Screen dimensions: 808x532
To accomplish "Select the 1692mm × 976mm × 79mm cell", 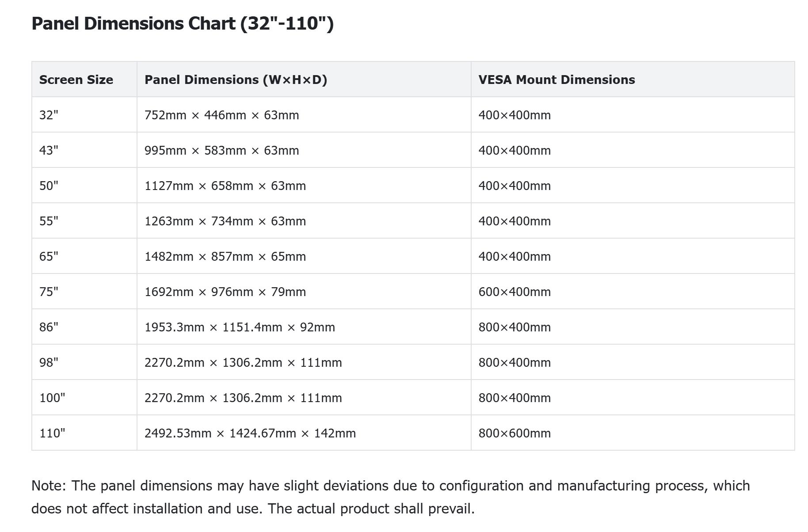I will point(225,292).
